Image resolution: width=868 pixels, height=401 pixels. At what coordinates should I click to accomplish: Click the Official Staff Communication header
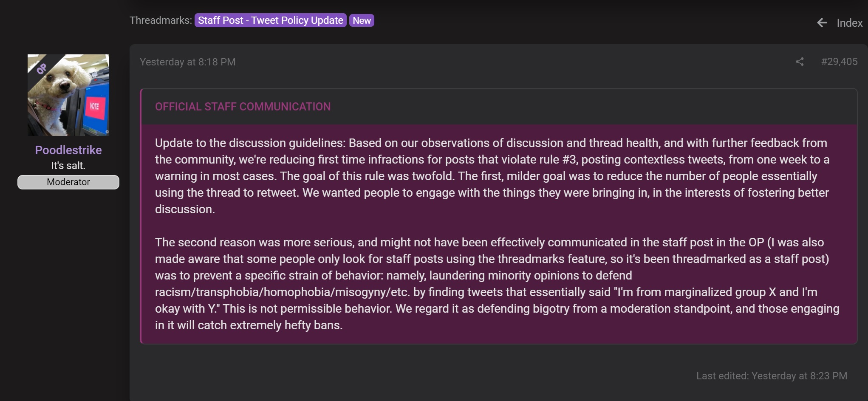pos(243,107)
